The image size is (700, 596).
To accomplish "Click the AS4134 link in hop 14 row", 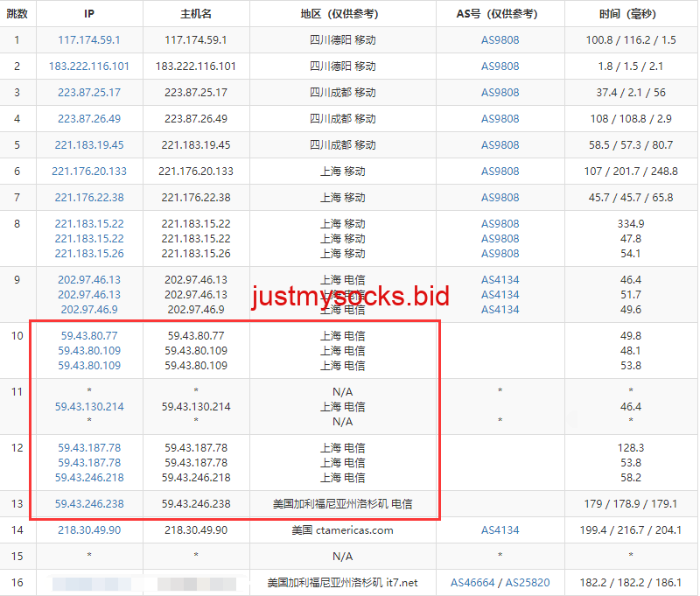I will [500, 530].
